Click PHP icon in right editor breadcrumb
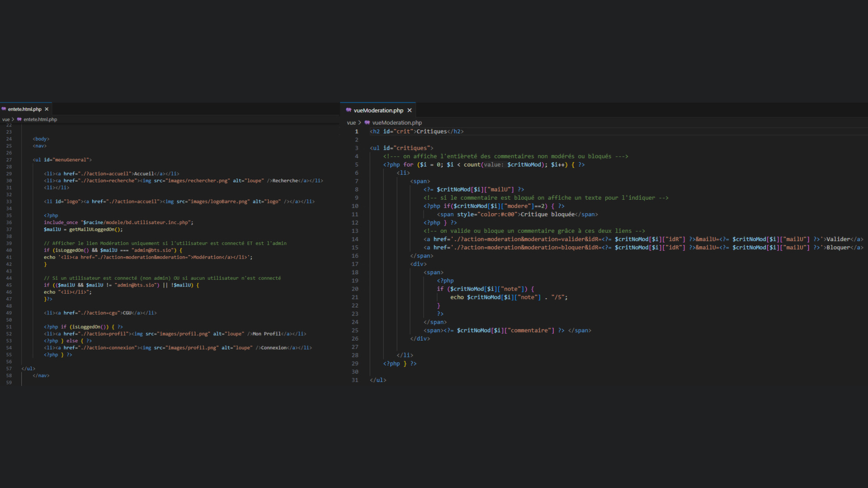This screenshot has height=488, width=868. pyautogui.click(x=367, y=122)
